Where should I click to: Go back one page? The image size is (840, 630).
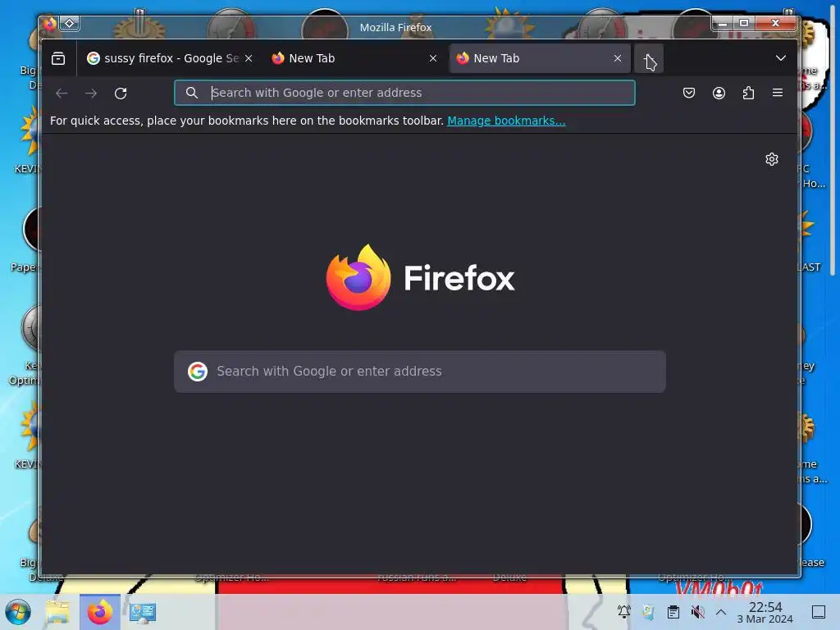(x=62, y=94)
